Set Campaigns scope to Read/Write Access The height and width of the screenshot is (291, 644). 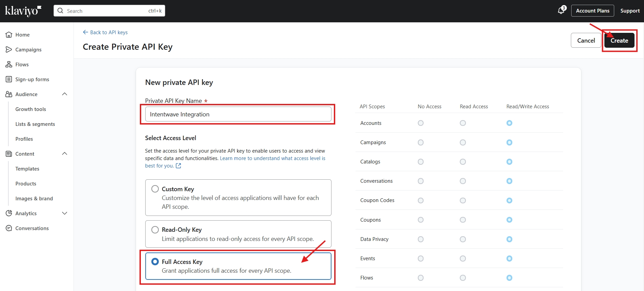509,142
